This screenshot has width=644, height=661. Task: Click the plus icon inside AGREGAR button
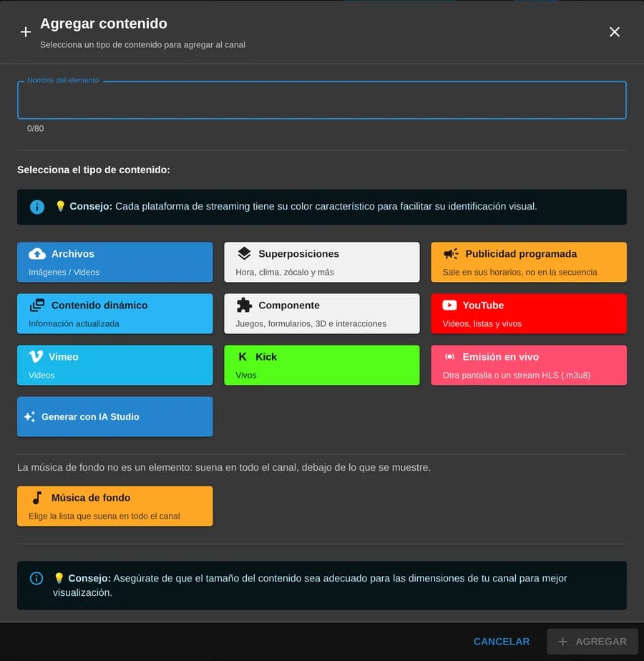pyautogui.click(x=562, y=642)
